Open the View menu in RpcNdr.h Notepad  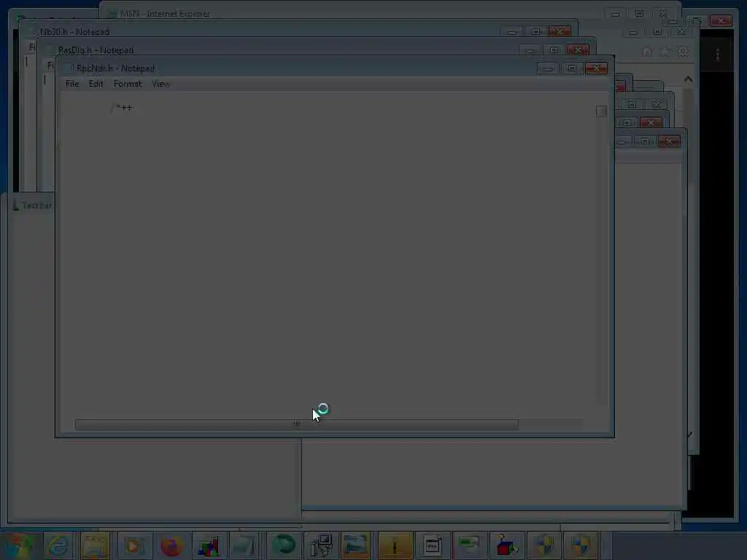coord(160,84)
